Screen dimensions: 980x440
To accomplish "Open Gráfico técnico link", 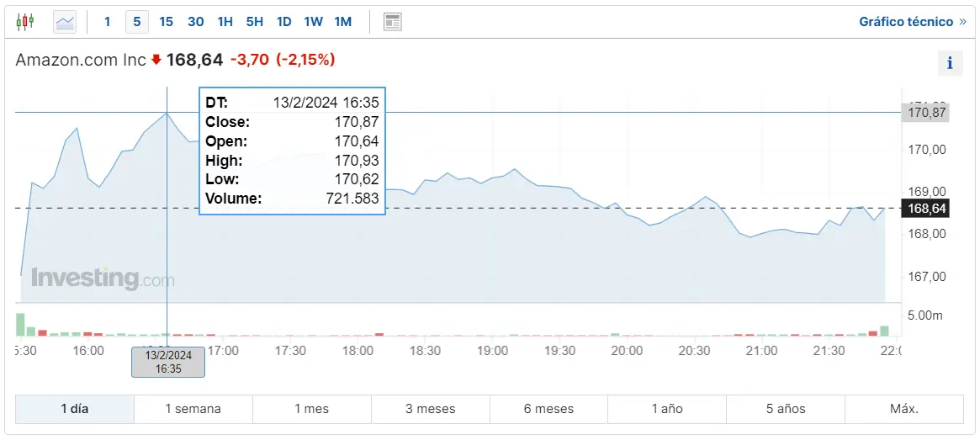I will click(906, 22).
